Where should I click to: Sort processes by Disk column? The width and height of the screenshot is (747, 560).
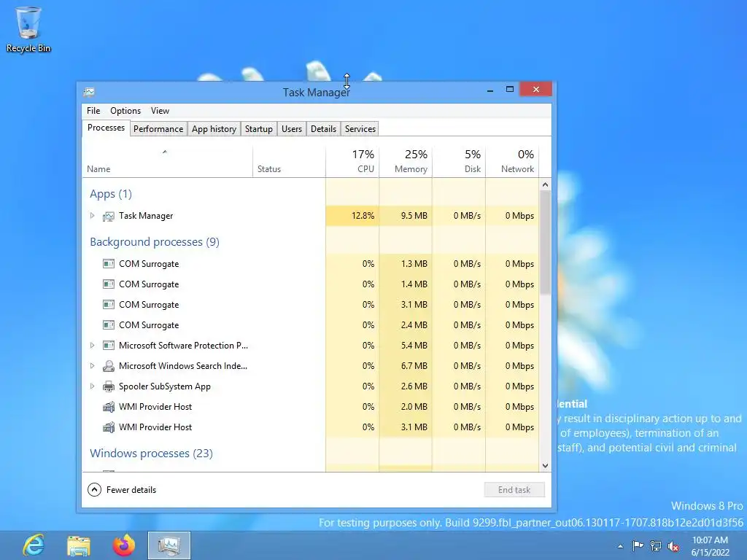coord(459,162)
